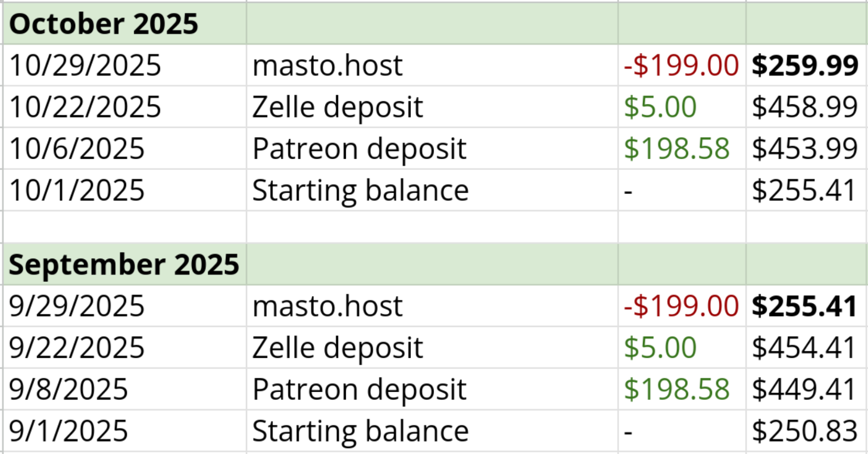The height and width of the screenshot is (454, 868).
Task: Select Starting balance in the 10/1/2025 row
Action: (x=360, y=191)
